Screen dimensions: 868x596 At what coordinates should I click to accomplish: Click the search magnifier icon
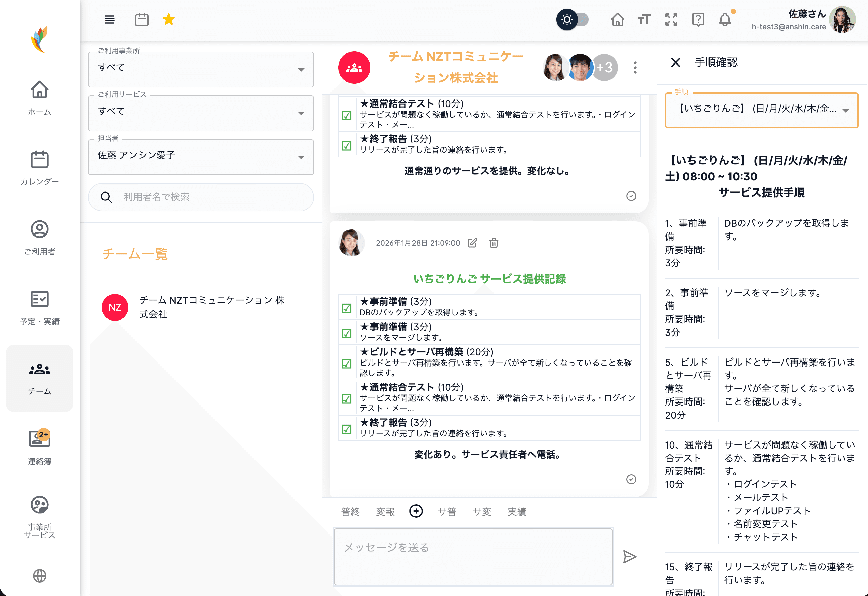(106, 197)
